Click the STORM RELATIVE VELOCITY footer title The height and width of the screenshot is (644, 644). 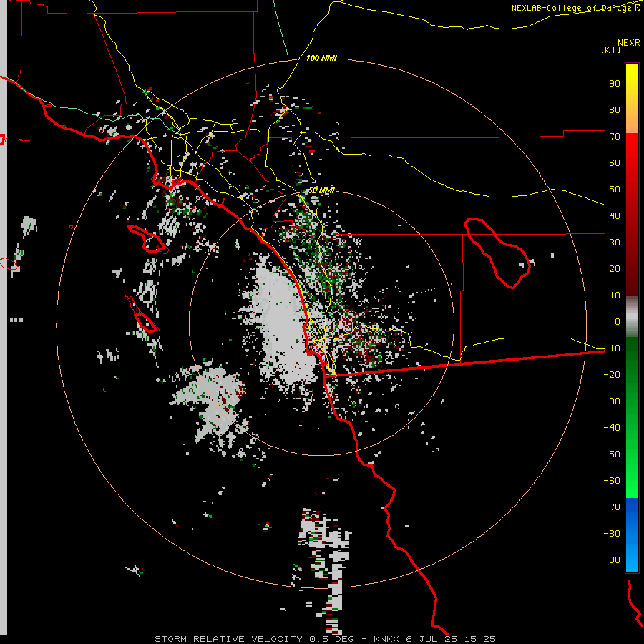(x=228, y=639)
